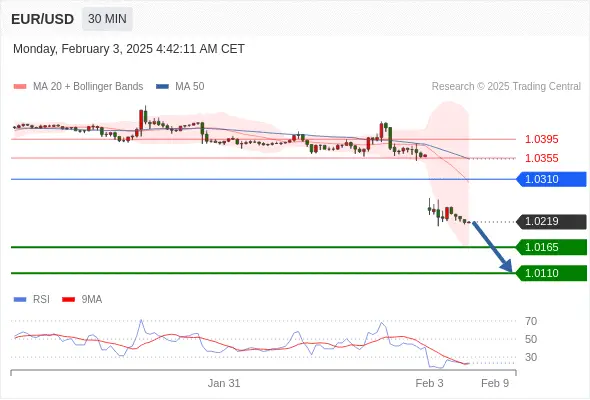Select the EUR/USD pair title
Image resolution: width=590 pixels, height=400 pixels.
pos(43,19)
